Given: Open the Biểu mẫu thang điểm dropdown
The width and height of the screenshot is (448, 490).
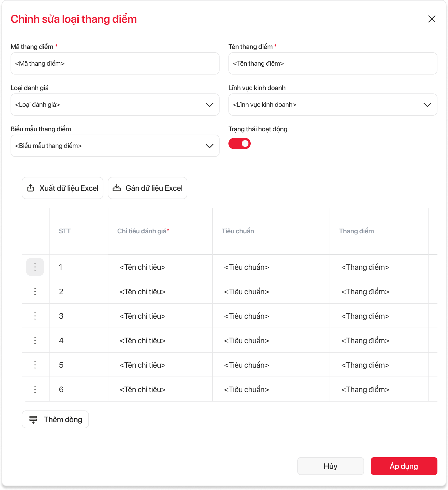Looking at the screenshot, I should pos(115,146).
